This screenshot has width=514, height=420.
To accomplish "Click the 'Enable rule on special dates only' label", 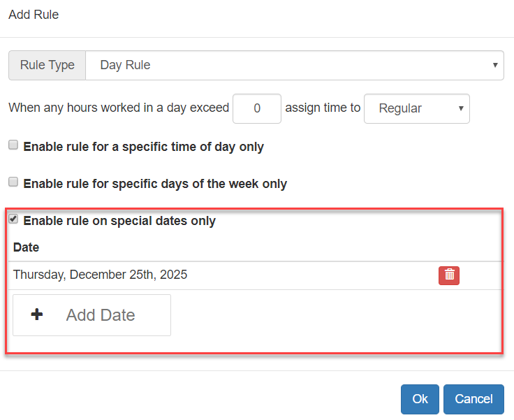I will pyautogui.click(x=119, y=221).
